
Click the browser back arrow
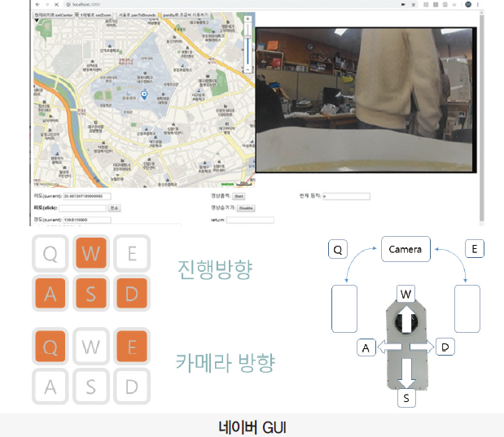point(37,5)
